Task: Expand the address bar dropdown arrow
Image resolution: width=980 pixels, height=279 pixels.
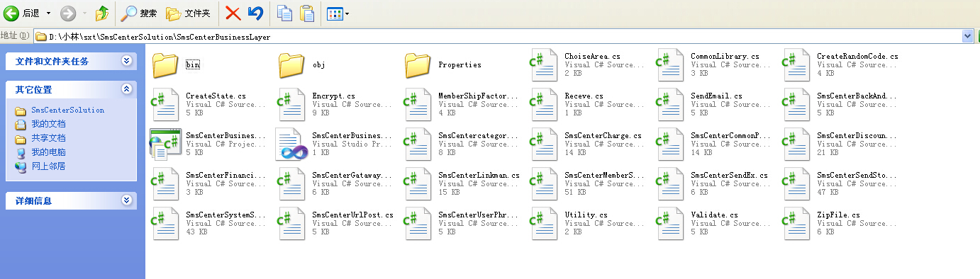Action: (968, 36)
